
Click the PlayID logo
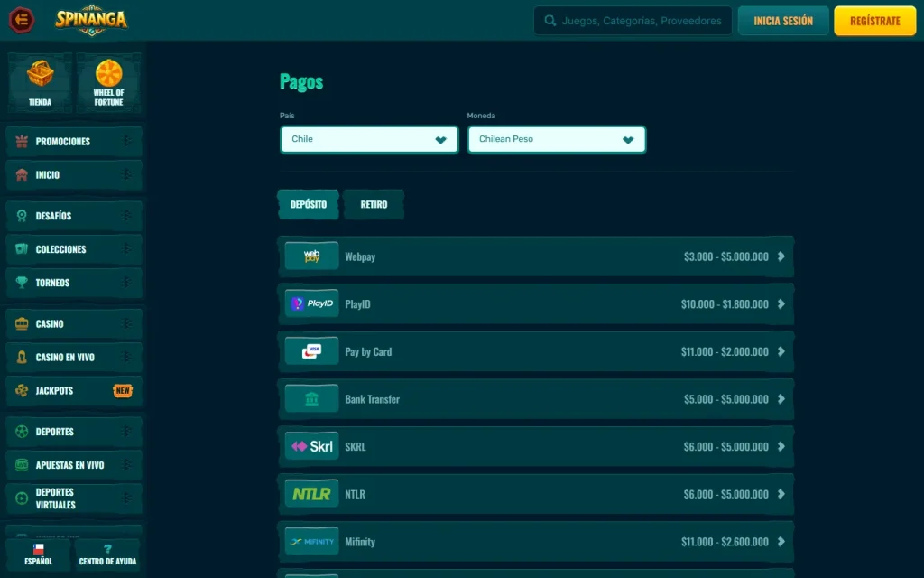tap(311, 303)
